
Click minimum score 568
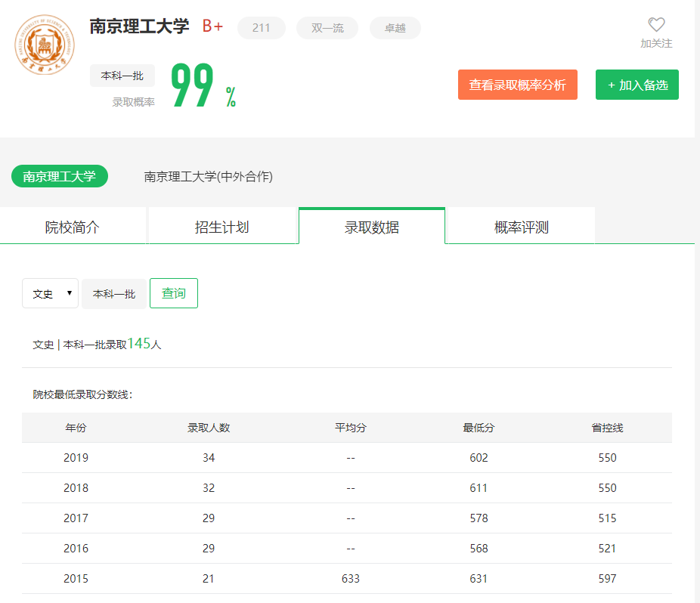[x=479, y=548]
